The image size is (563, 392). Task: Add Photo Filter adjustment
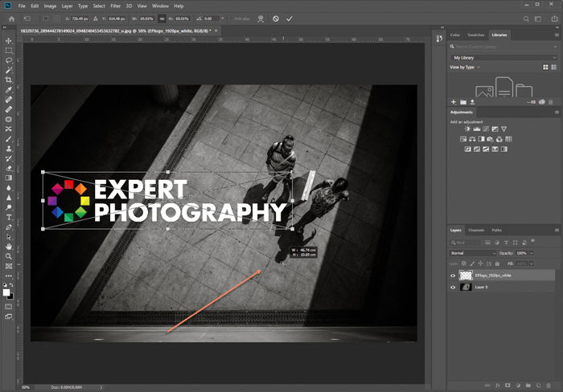pyautogui.click(x=490, y=139)
